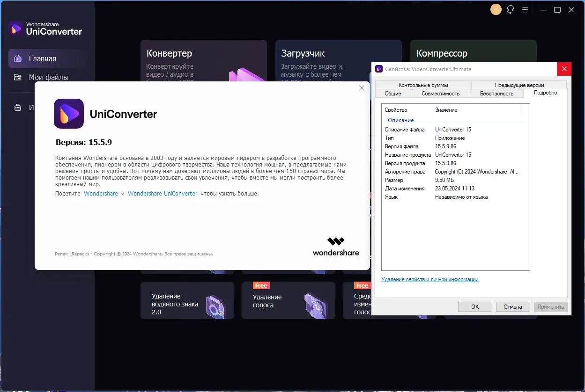Open the headset support icon
This screenshot has height=392, width=585.
tap(511, 9)
